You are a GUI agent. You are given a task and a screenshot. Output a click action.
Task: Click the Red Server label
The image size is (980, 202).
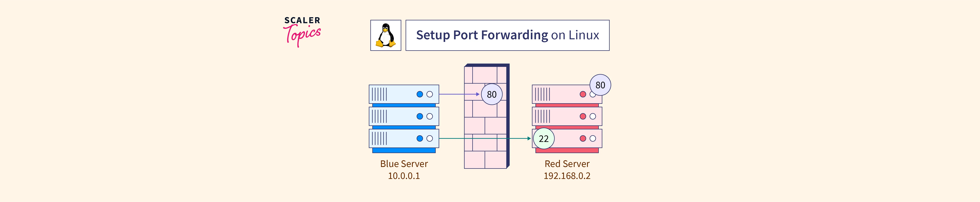[567, 164]
